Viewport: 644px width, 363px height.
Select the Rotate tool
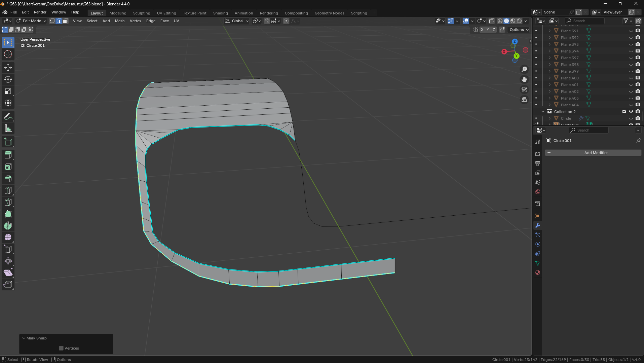click(x=8, y=79)
